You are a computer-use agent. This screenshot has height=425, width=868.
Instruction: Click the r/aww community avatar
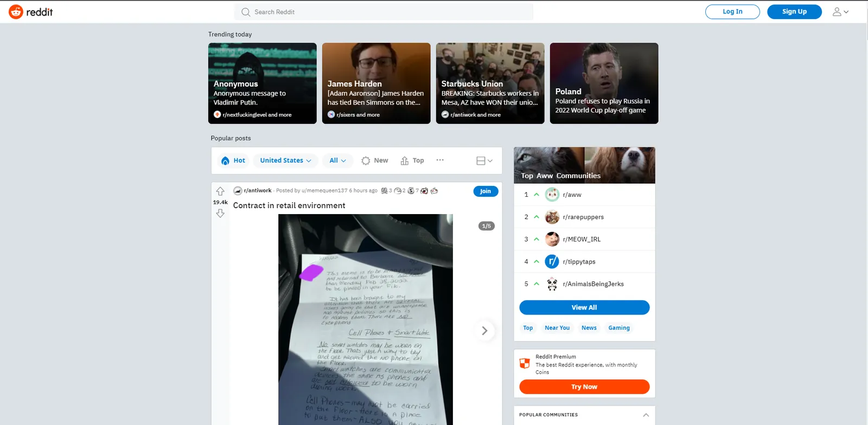(552, 195)
